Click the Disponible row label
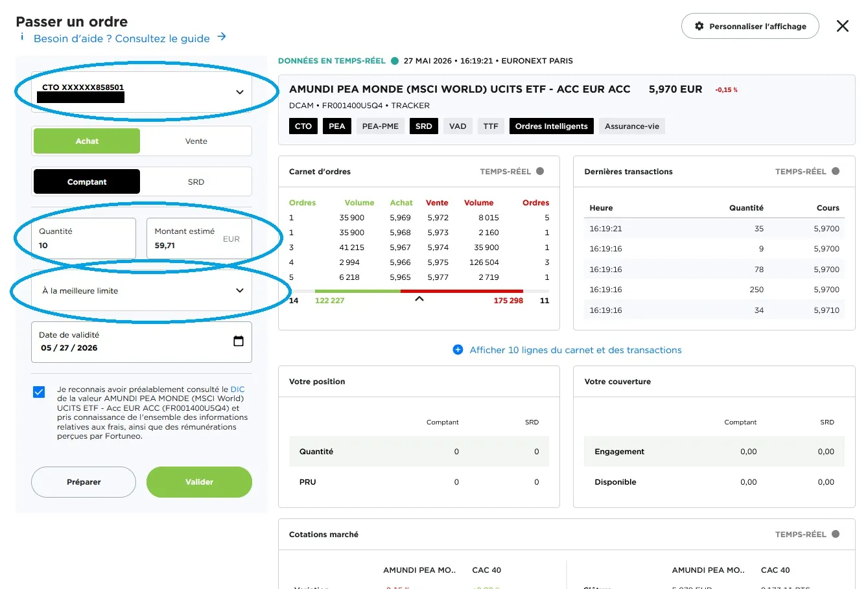The image size is (868, 589). pyautogui.click(x=615, y=482)
